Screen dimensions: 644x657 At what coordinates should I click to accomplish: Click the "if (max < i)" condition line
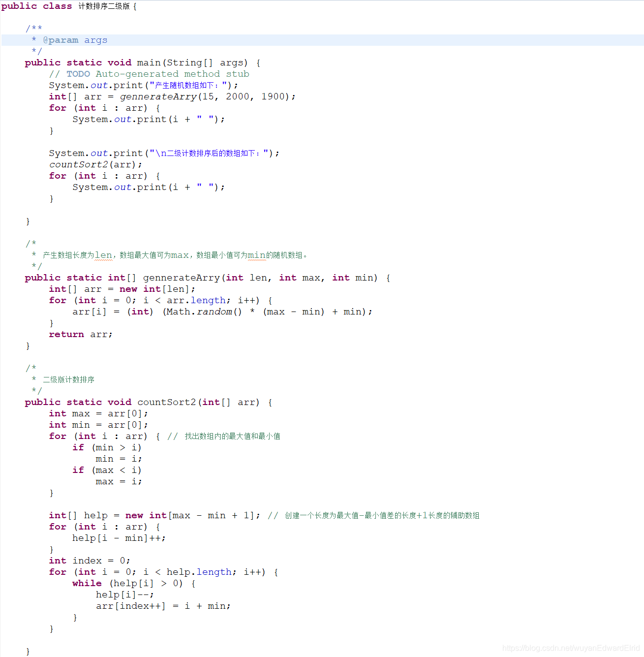click(107, 470)
